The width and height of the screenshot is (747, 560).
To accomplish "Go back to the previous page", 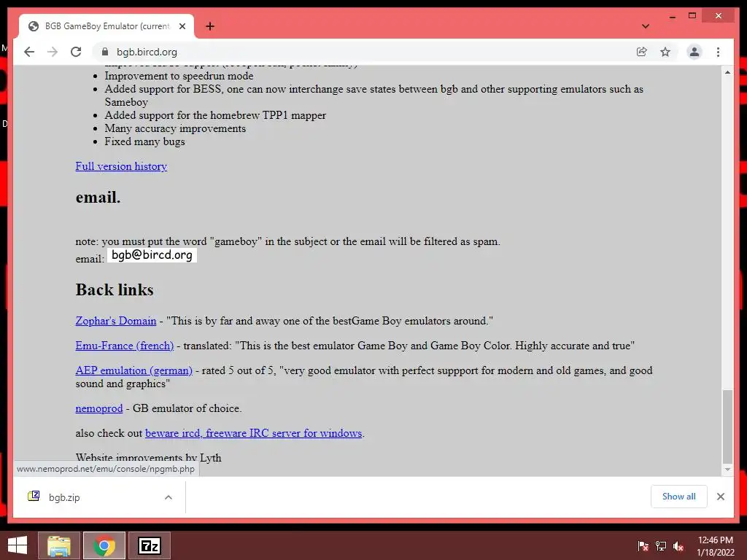I will pyautogui.click(x=29, y=52).
